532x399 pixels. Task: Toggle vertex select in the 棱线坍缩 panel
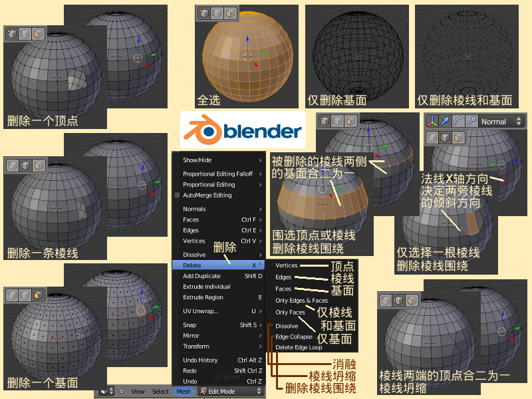click(386, 301)
